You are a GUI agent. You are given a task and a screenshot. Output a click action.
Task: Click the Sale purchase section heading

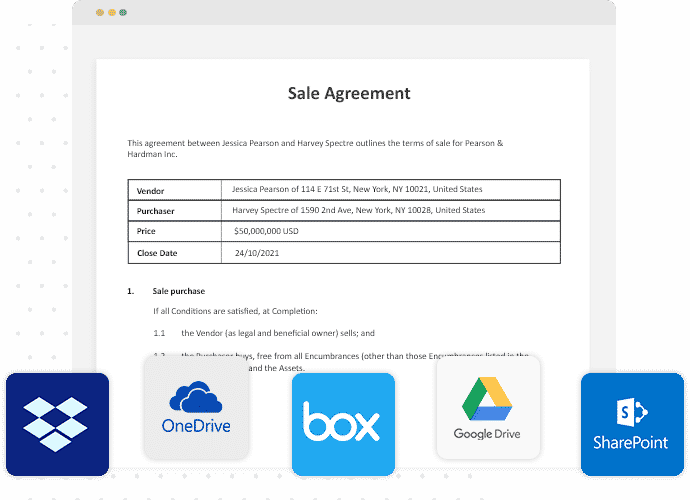point(179,291)
